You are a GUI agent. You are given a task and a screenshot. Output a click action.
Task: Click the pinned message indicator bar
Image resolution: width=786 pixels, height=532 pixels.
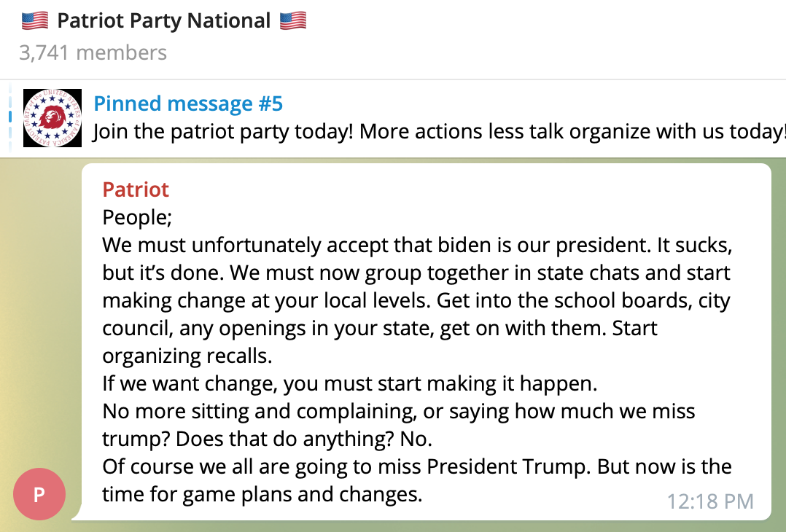coord(10,117)
